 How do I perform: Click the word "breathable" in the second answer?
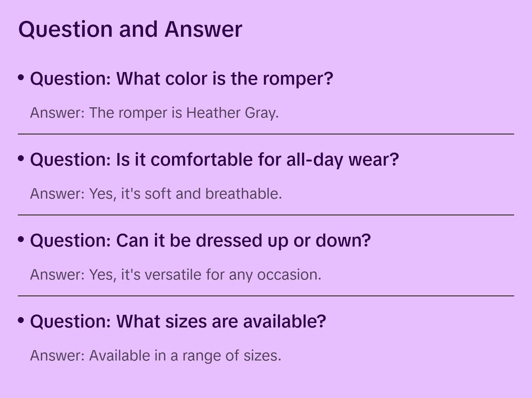[x=243, y=194]
